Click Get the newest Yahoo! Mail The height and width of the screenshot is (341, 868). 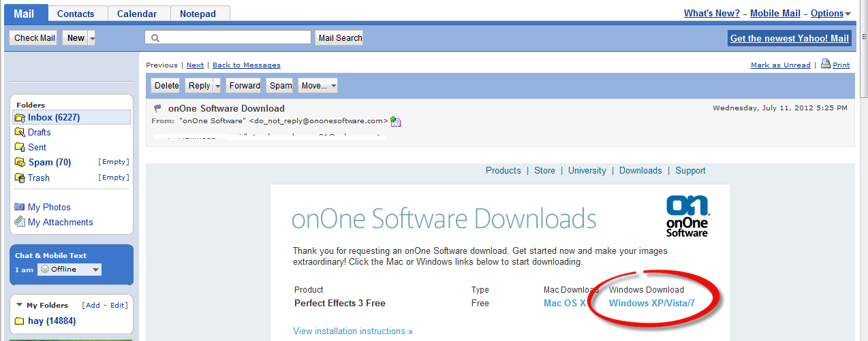click(790, 38)
